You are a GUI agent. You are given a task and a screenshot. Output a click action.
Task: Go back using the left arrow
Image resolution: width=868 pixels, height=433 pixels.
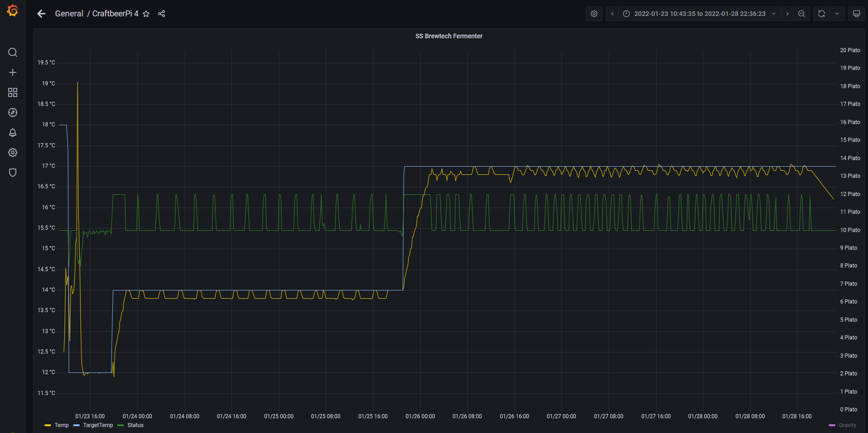click(x=41, y=14)
